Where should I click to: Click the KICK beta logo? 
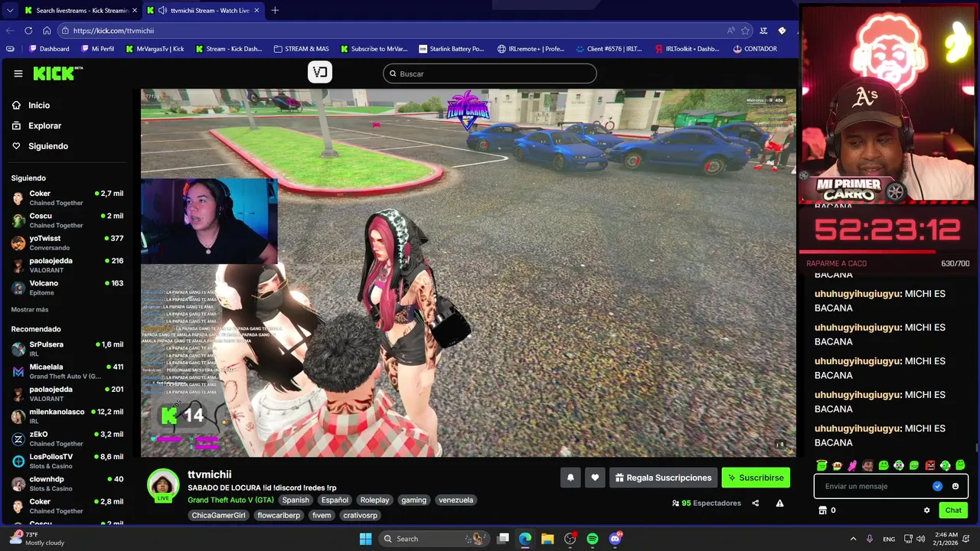click(58, 73)
